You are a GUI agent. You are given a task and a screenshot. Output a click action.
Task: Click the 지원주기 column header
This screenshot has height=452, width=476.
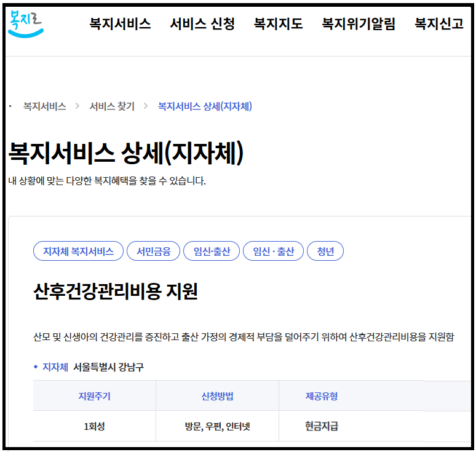tap(95, 396)
